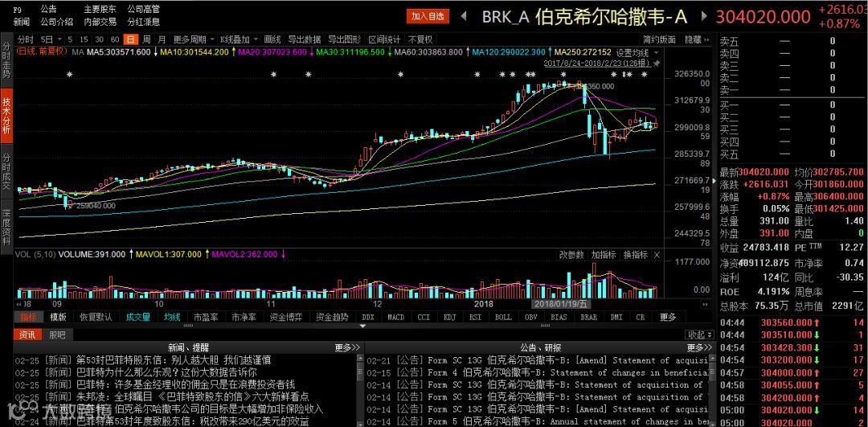Screen dimensions: 868x427
Task: Select the 资金博弈 indicator tab
Action: 286,318
